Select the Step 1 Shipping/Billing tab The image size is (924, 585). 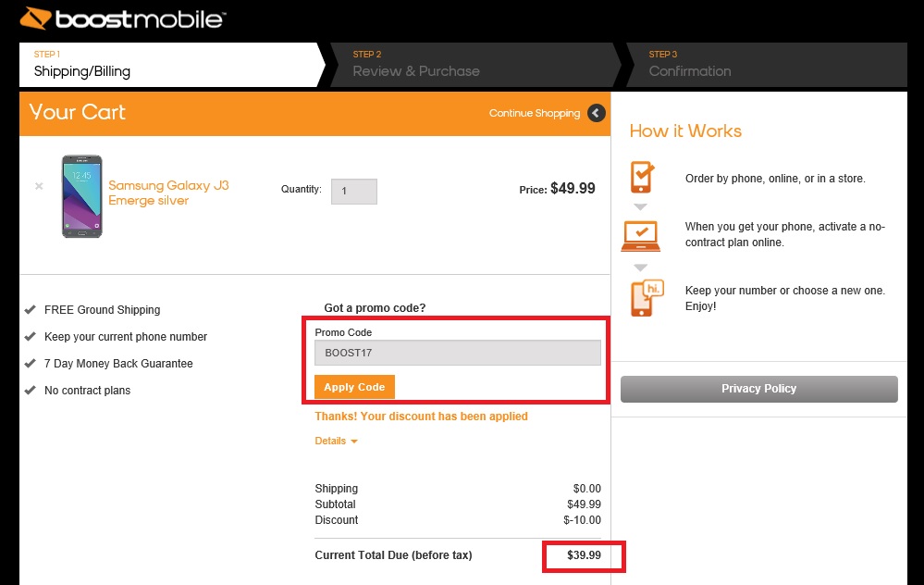(x=171, y=65)
